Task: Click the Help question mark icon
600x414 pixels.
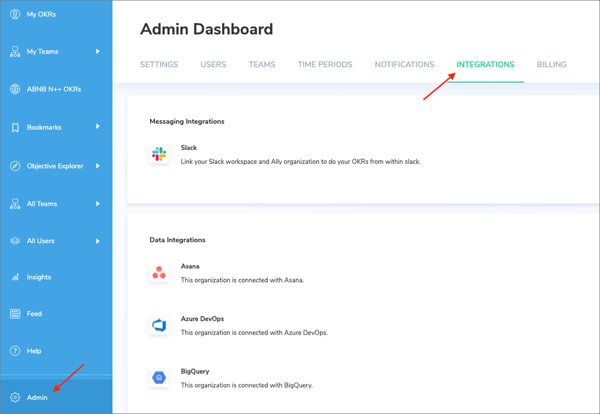Action: click(x=15, y=351)
